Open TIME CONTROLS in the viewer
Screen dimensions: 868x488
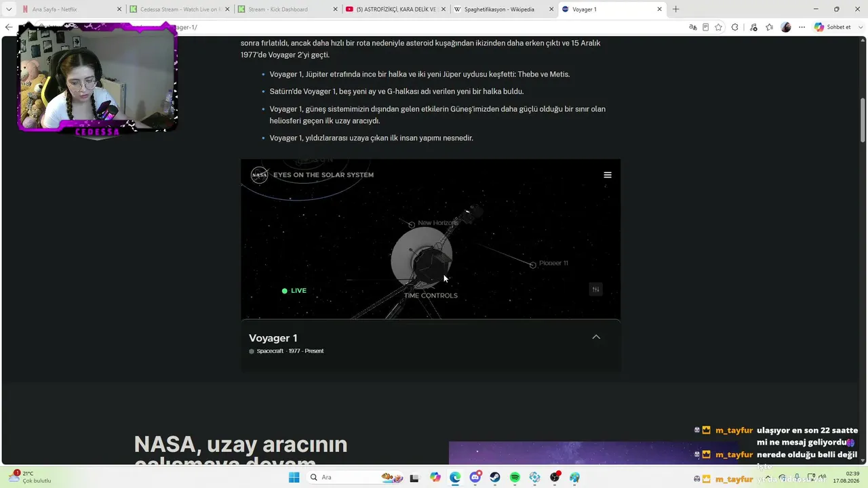point(431,296)
